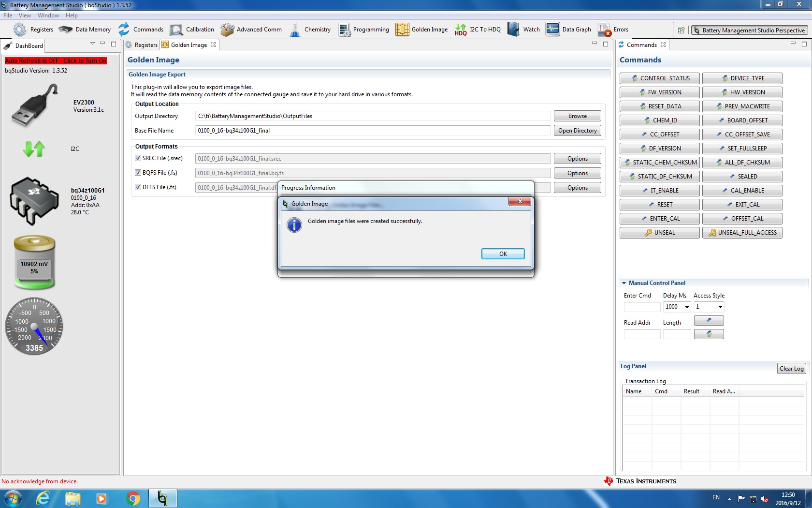
Task: Click the Base File Name field
Action: pyautogui.click(x=373, y=131)
